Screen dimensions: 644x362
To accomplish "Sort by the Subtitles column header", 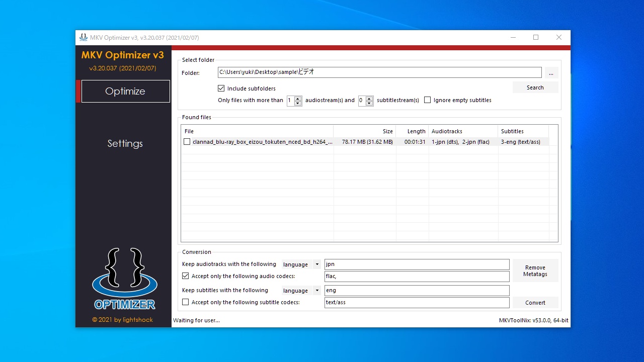I will click(x=523, y=131).
